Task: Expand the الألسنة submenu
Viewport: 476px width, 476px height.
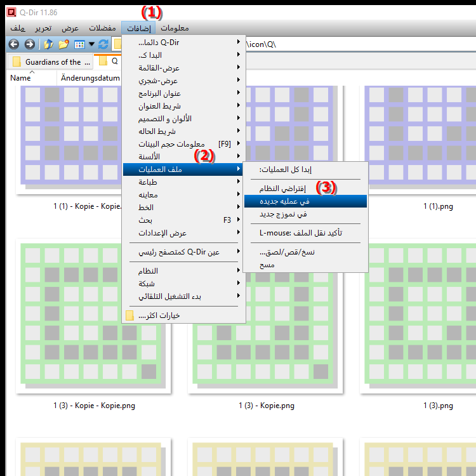Action: coord(183,157)
